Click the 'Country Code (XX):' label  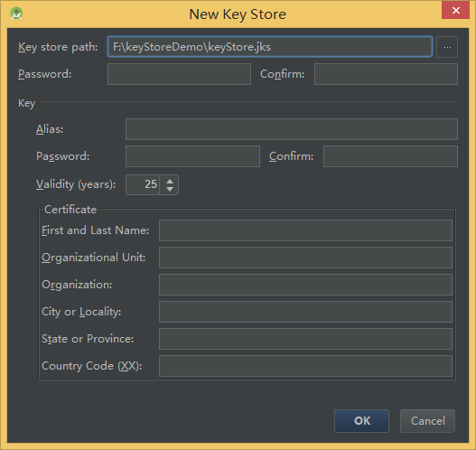(92, 366)
